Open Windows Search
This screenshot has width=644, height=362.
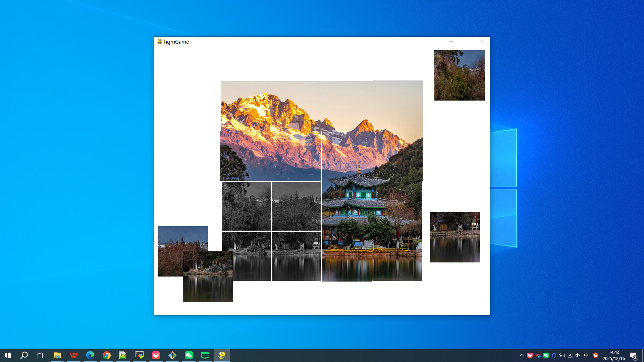pyautogui.click(x=23, y=355)
